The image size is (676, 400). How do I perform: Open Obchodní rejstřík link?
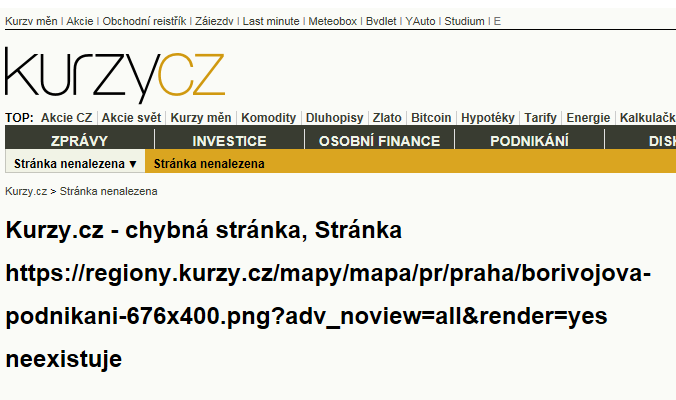click(x=144, y=21)
